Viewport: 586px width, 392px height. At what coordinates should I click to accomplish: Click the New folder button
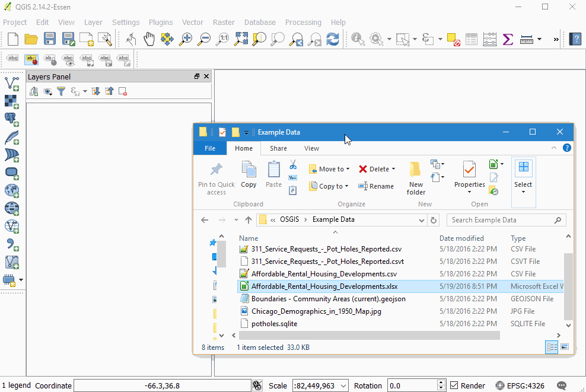click(x=416, y=179)
